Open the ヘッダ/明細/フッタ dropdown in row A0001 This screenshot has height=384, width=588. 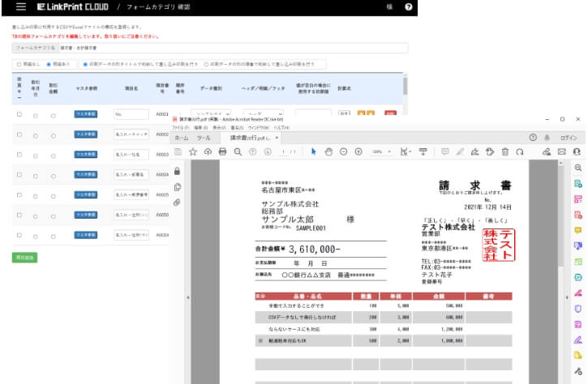(264, 113)
